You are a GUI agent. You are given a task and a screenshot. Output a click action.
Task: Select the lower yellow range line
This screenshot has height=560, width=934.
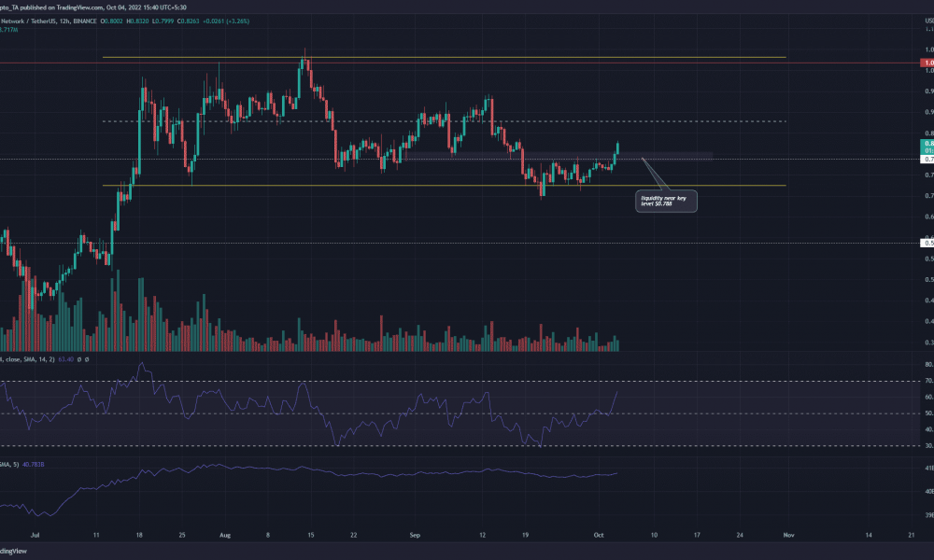point(445,186)
